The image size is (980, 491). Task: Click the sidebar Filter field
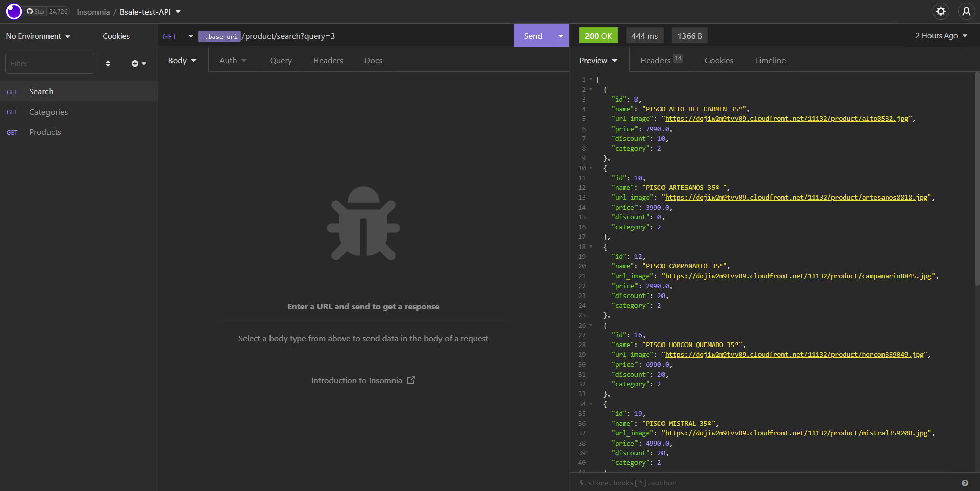pos(50,63)
